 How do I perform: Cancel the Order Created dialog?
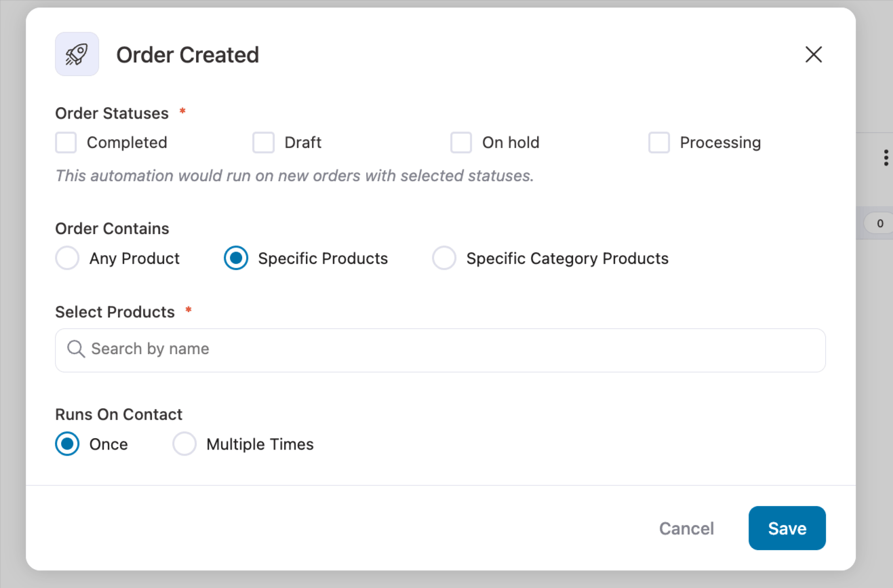tap(686, 528)
